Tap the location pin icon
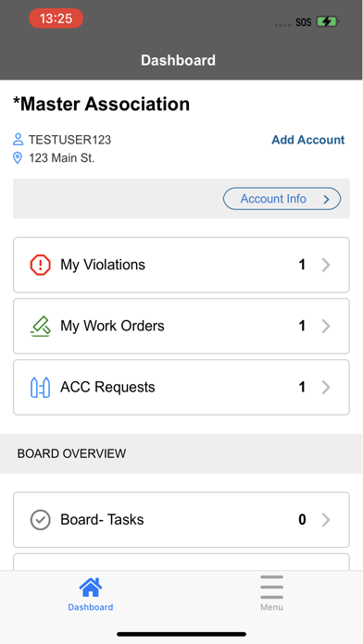This screenshot has height=644, width=363. point(18,157)
